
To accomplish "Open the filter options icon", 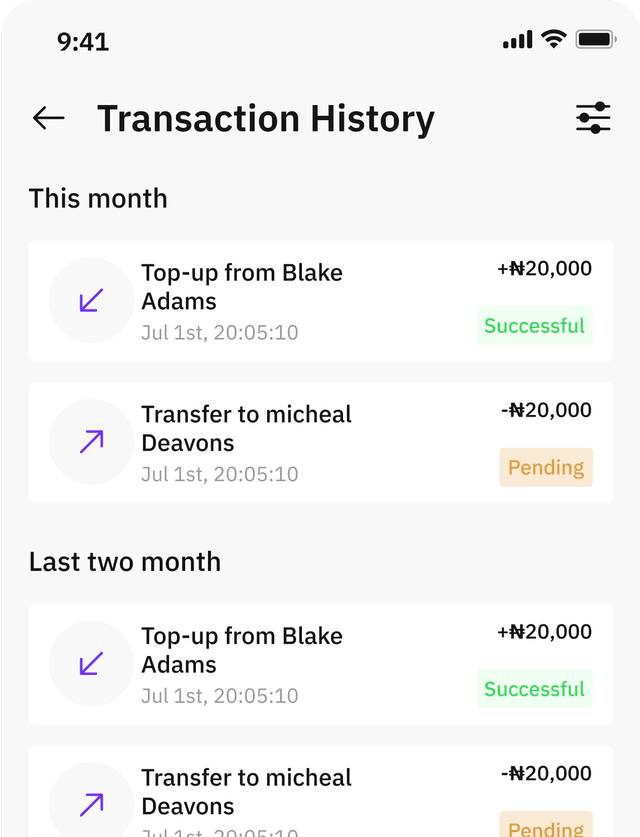I will (x=593, y=118).
